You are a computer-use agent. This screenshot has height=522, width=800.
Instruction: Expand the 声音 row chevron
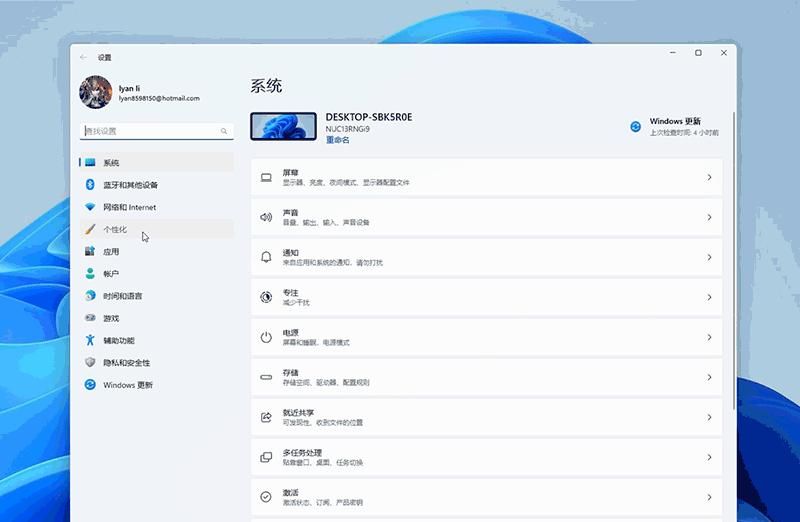[709, 217]
